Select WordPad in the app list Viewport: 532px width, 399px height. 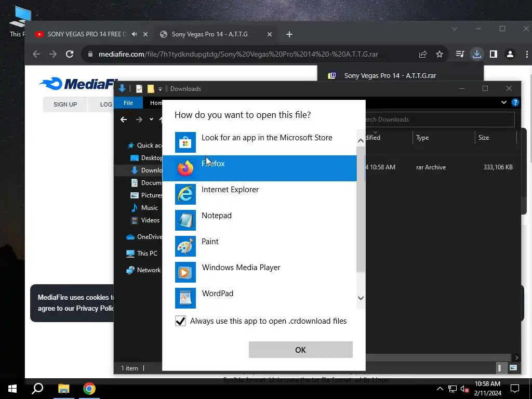[x=260, y=298]
